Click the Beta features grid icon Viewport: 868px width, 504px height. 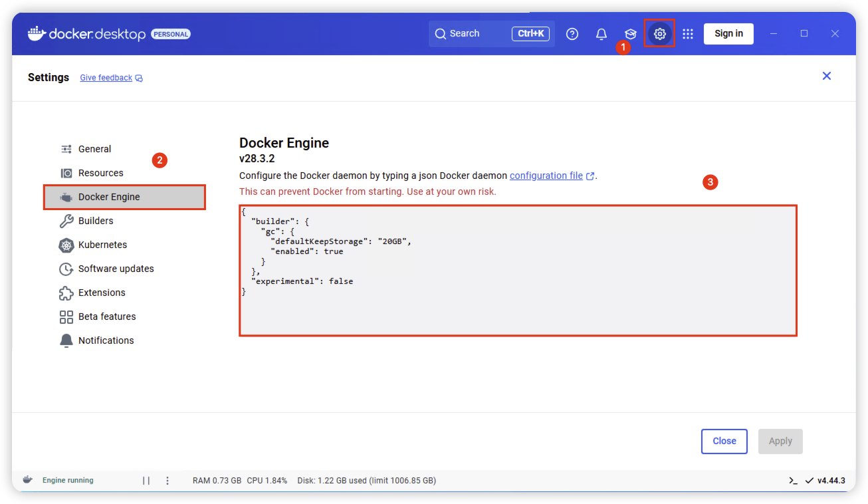click(66, 316)
